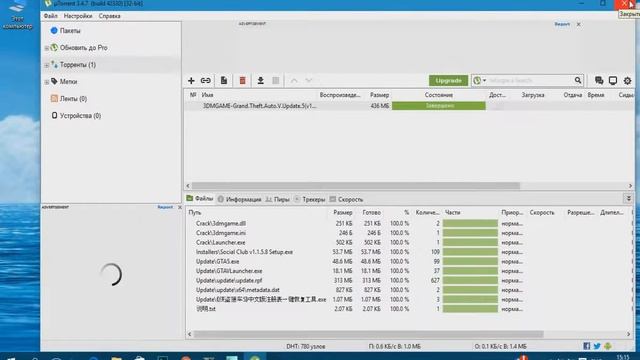The height and width of the screenshot is (360, 640).
Task: Open This PC desktop icon
Action: point(17,15)
